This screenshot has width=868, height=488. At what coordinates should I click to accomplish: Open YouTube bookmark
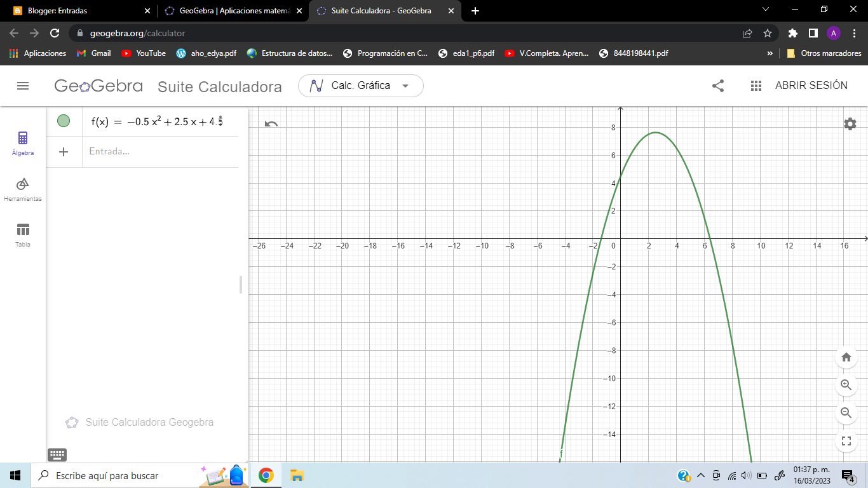[x=144, y=53]
